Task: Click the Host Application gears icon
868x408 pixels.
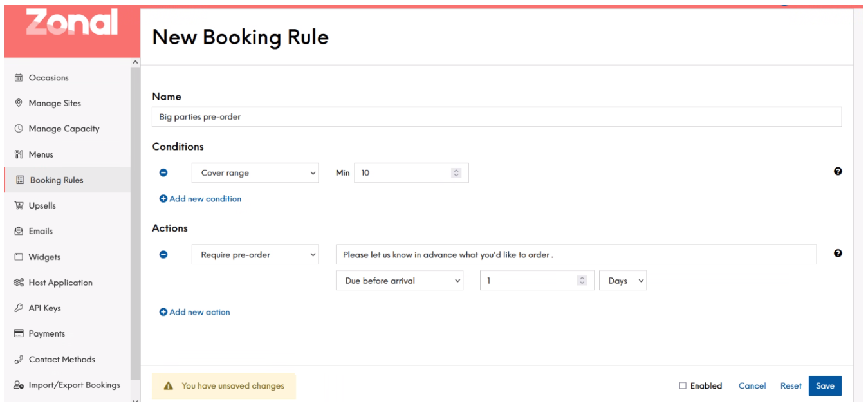Action: pyautogui.click(x=19, y=283)
